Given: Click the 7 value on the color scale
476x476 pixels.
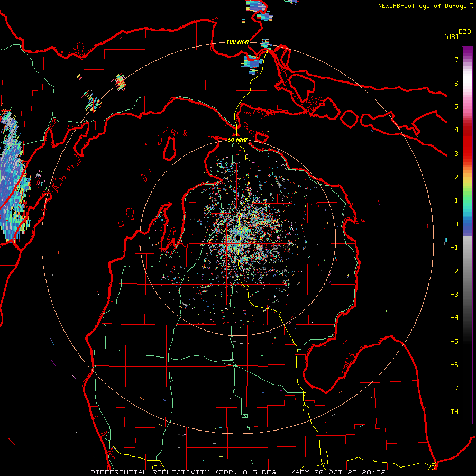Looking at the screenshot, I should pyautogui.click(x=456, y=59).
